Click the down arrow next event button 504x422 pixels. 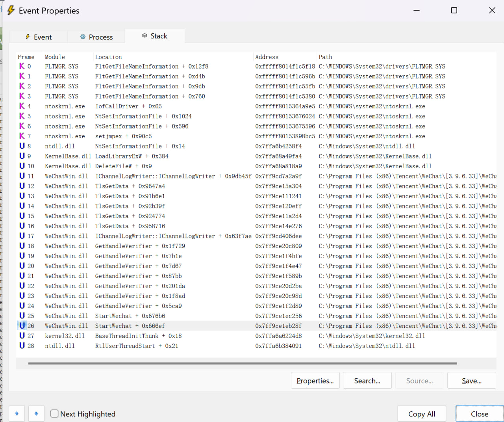tap(36, 414)
